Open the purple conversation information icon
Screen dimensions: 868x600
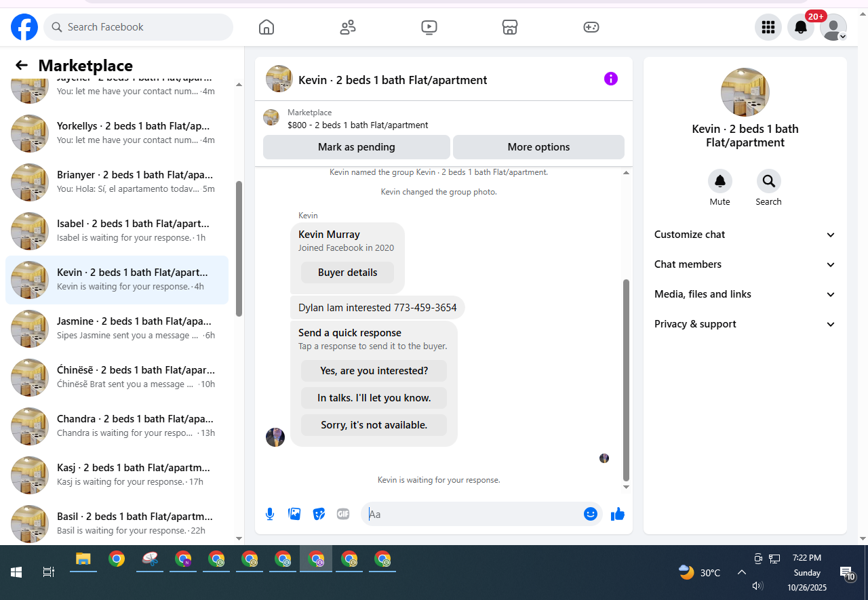[x=611, y=79]
